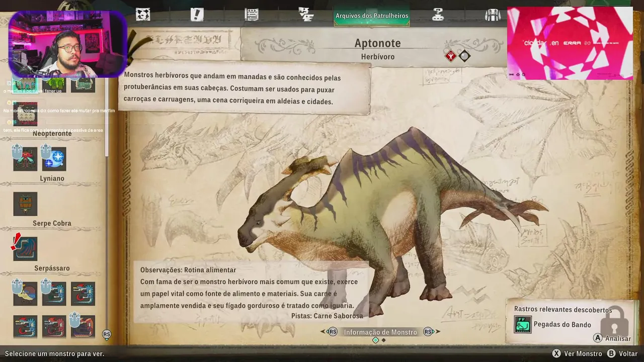Viewport: 644px width, 362px height.
Task: Open the exclamation mark tab in top bar
Action: [197, 15]
